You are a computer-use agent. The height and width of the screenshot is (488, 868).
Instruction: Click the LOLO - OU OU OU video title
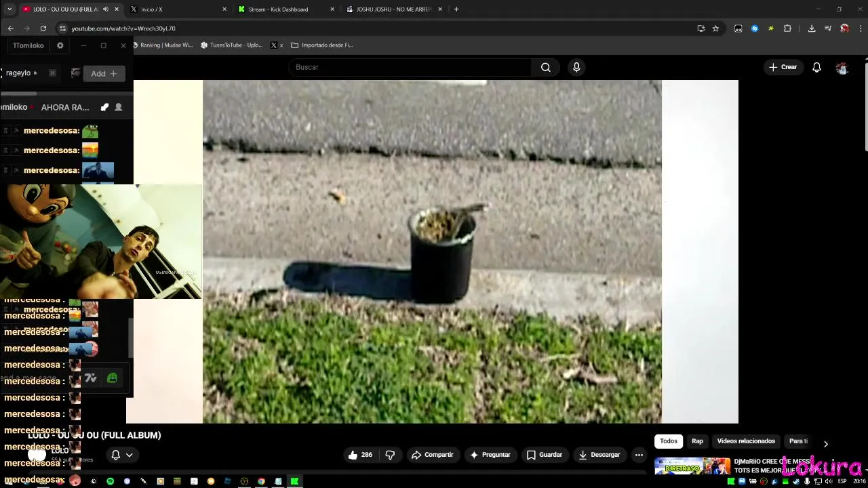pos(94,435)
